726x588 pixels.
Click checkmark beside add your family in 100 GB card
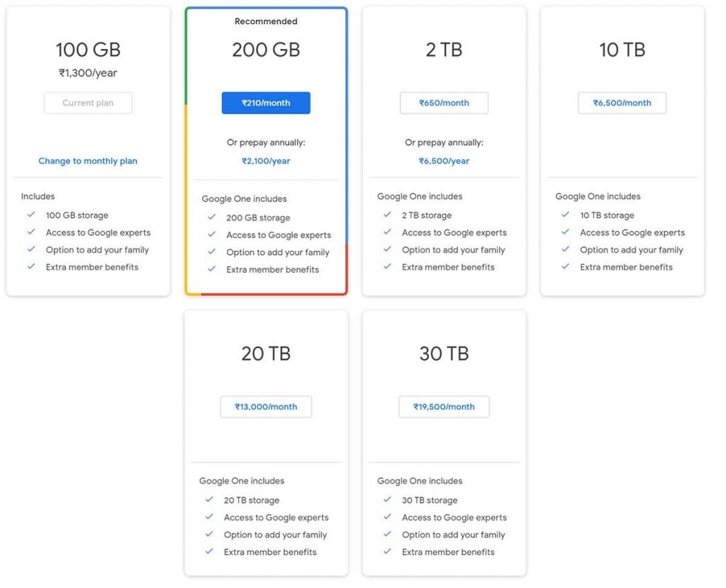pos(31,249)
